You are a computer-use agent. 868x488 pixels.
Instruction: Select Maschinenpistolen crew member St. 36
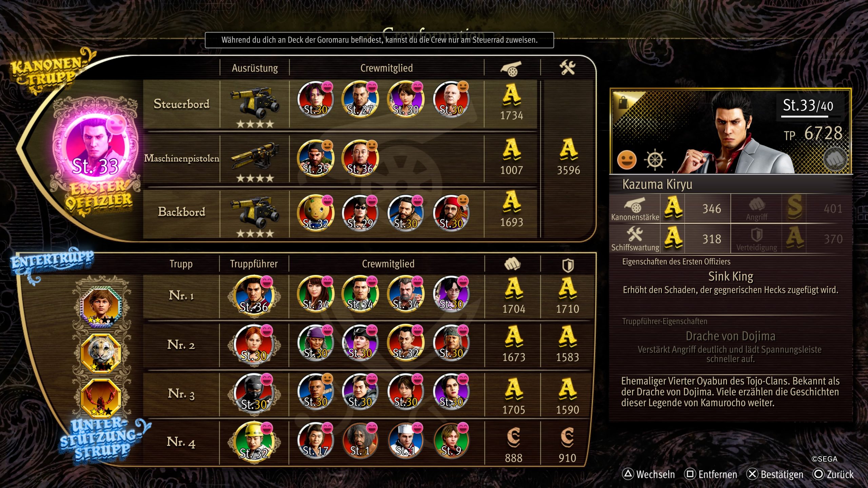(x=360, y=158)
